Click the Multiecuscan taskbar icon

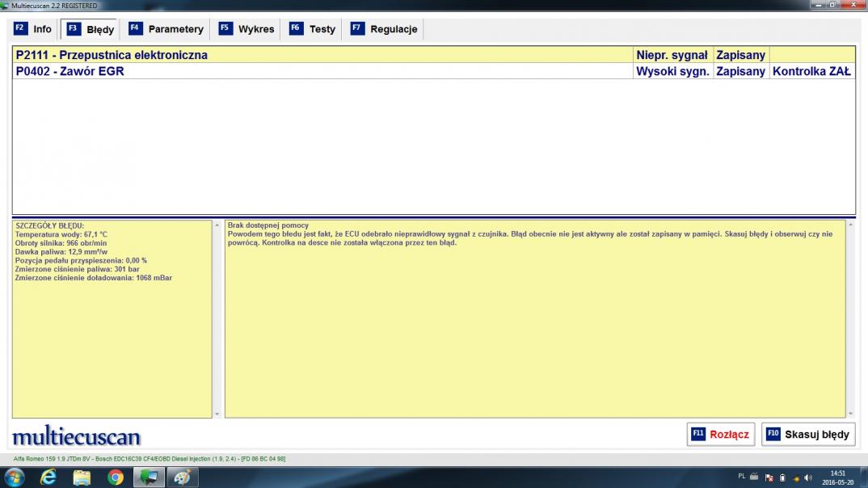click(149, 477)
